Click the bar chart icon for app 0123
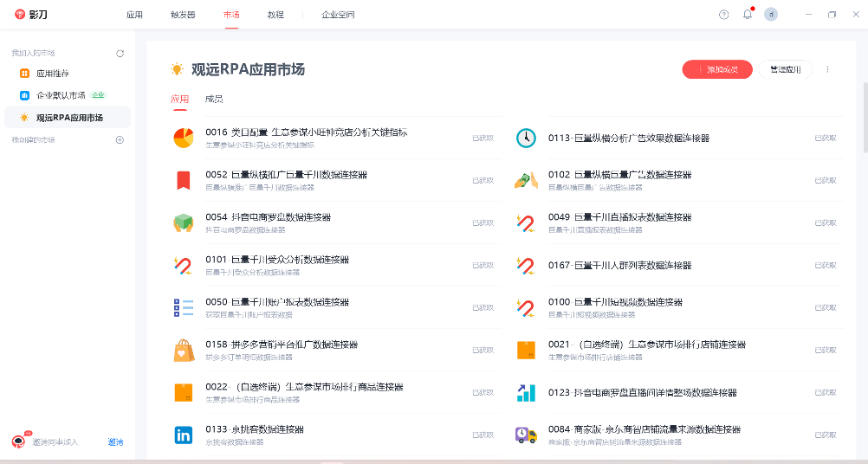This screenshot has width=868, height=464. 526,392
